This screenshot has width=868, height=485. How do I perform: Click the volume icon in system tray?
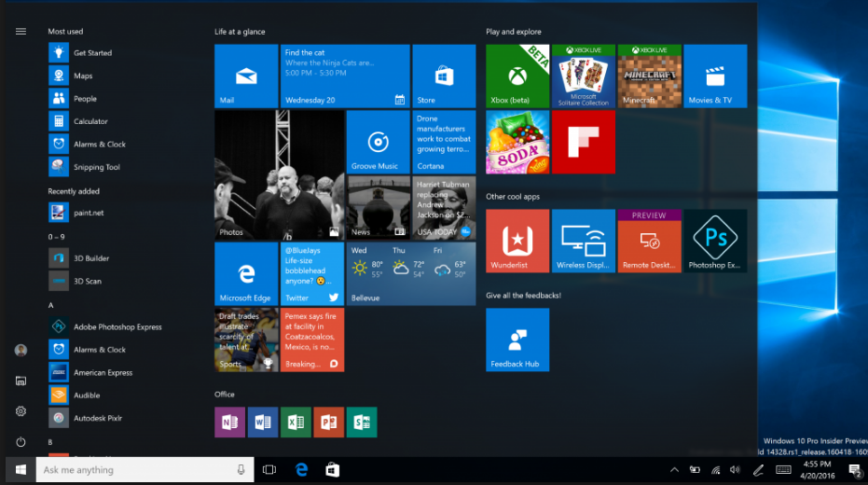735,470
